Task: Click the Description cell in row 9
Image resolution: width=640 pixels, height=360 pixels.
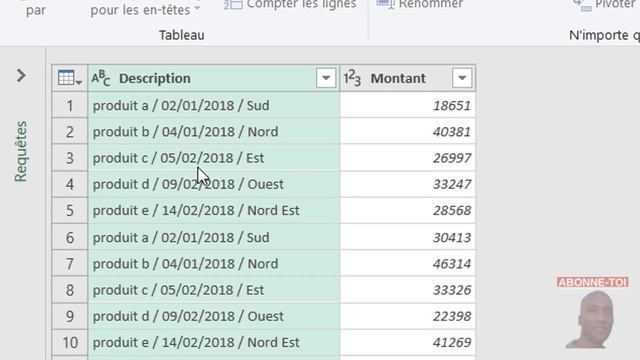Action: click(213, 316)
